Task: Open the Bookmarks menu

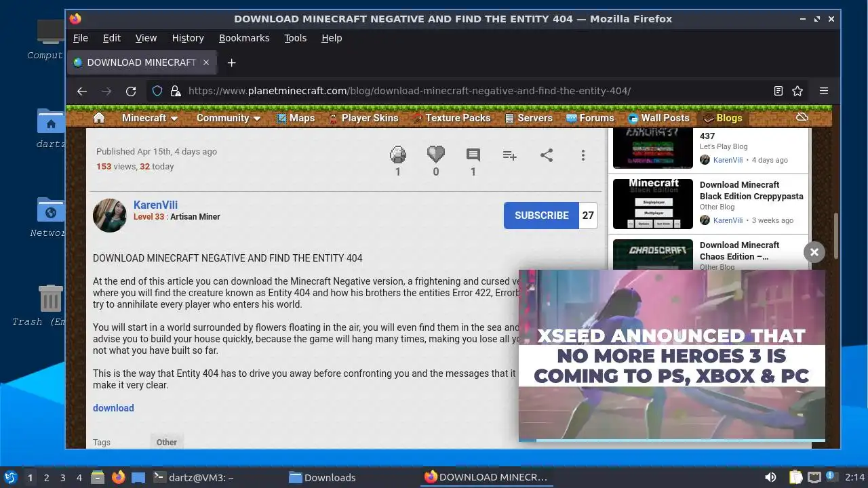Action: click(x=244, y=38)
